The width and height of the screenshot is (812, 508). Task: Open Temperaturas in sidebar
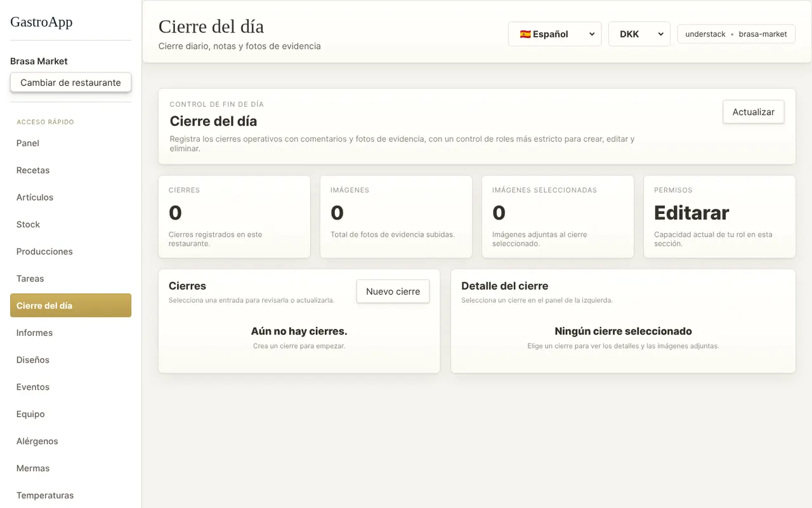pyautogui.click(x=70, y=495)
